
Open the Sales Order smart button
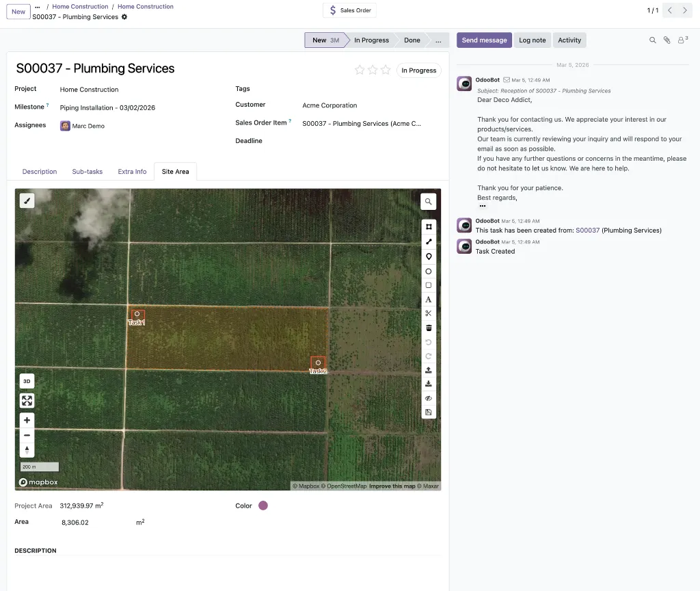click(x=349, y=10)
